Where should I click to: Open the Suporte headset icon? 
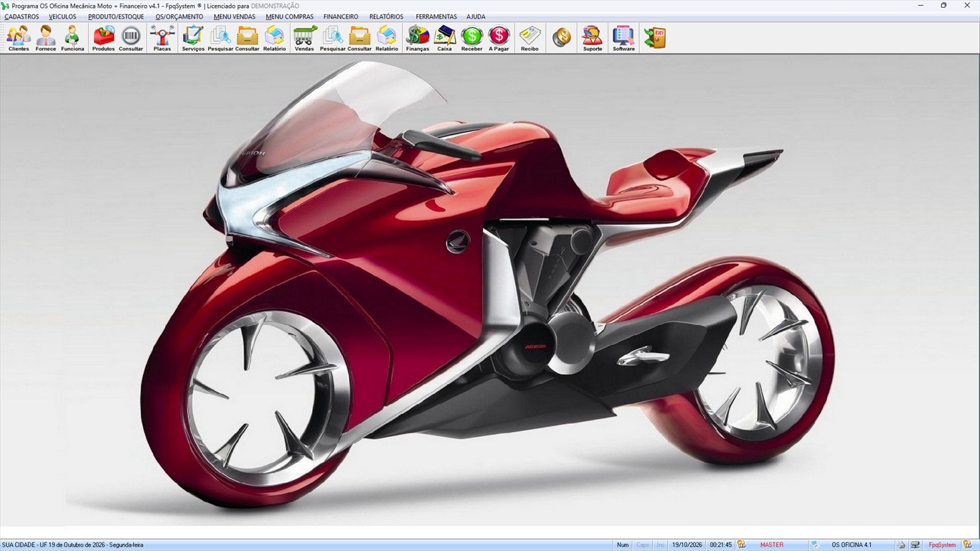(593, 38)
